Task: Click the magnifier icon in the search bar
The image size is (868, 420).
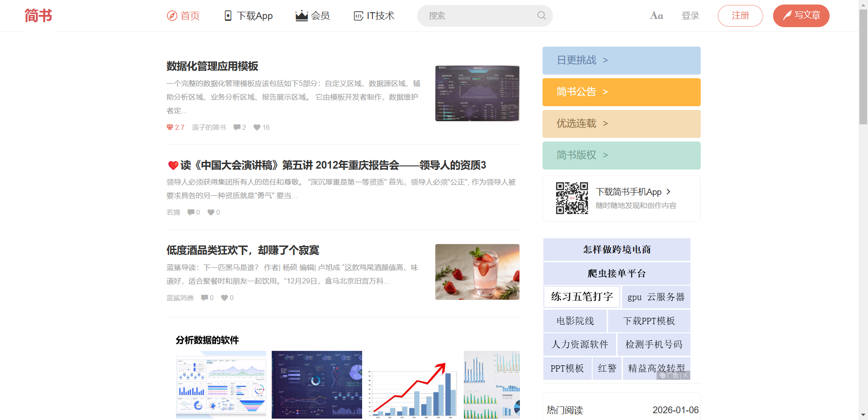Action: pyautogui.click(x=541, y=15)
